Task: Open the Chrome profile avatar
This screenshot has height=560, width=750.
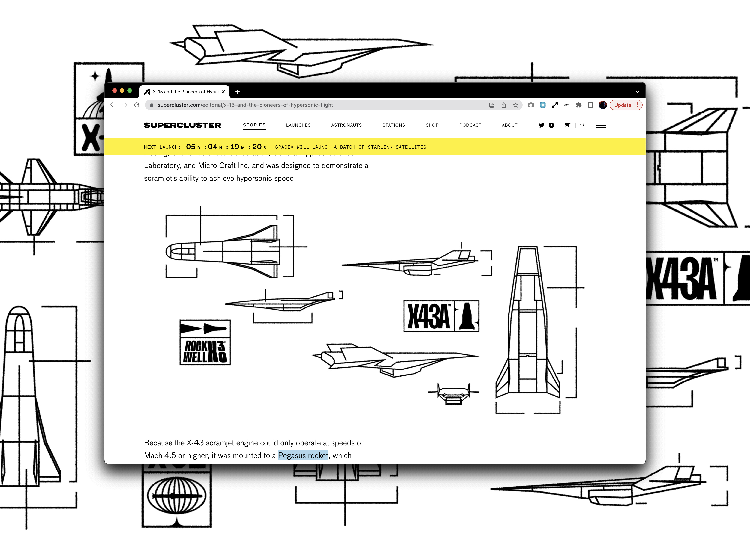Action: pyautogui.click(x=602, y=105)
